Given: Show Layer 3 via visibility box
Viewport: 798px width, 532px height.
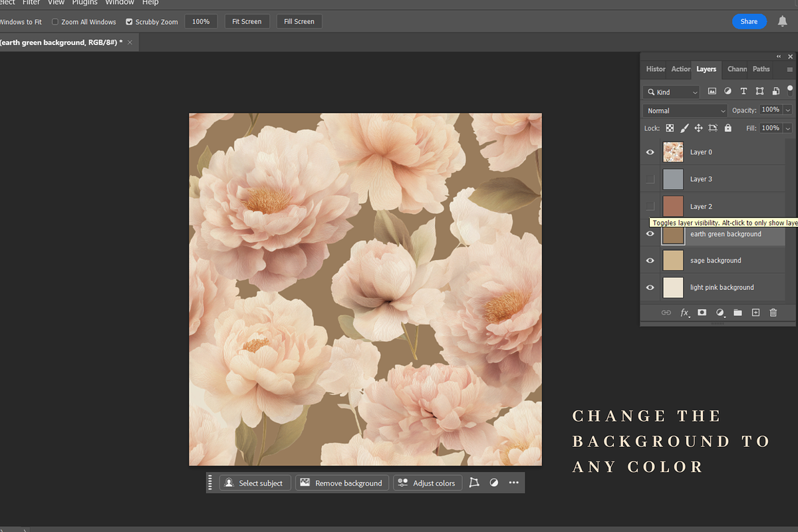Looking at the screenshot, I should pyautogui.click(x=650, y=179).
